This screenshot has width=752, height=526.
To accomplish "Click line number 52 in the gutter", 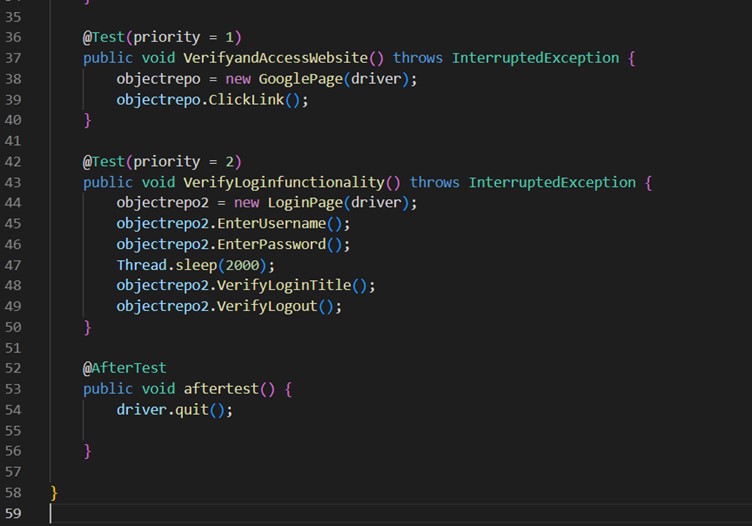I will (13, 368).
